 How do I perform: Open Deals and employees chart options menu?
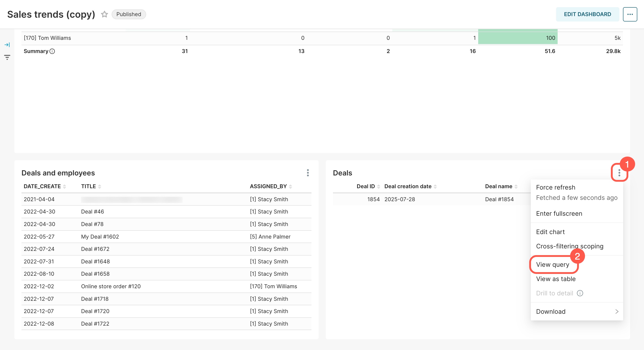[308, 173]
